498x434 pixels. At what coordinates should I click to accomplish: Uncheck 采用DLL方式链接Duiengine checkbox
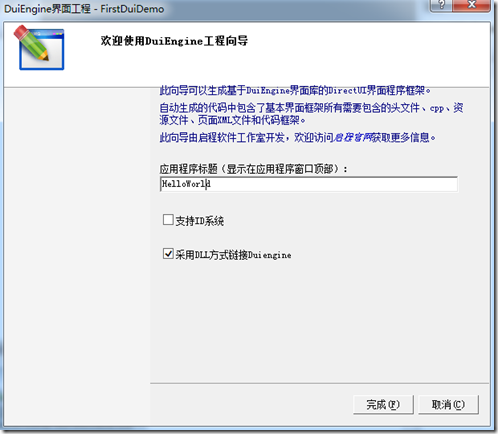168,254
